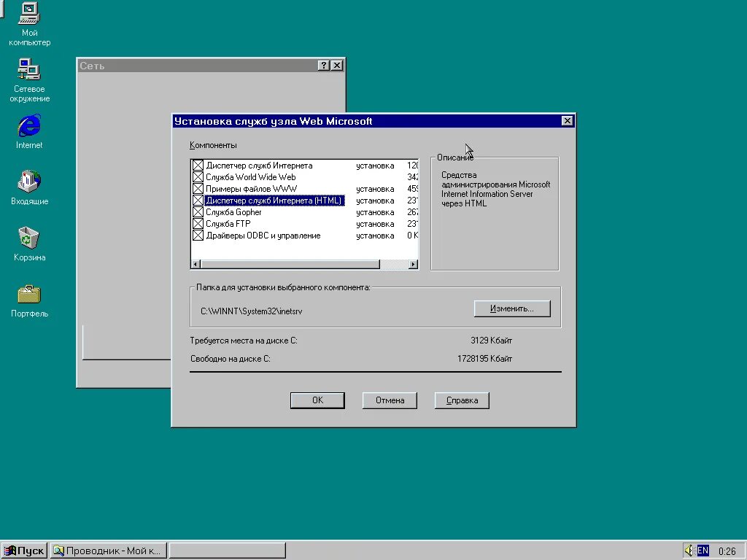The width and height of the screenshot is (747, 560).
Task: Click the left arrow of the components scrollbar
Action: tap(196, 264)
